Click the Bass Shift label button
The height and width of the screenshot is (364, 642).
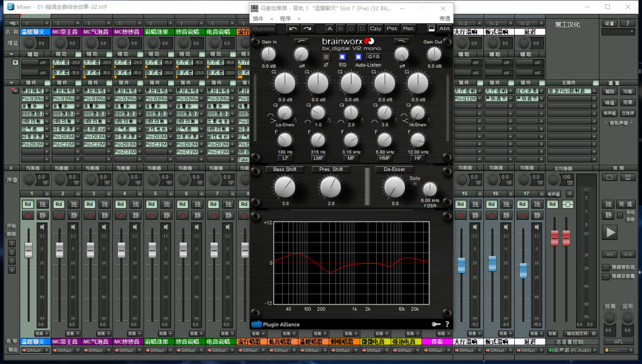click(x=285, y=169)
